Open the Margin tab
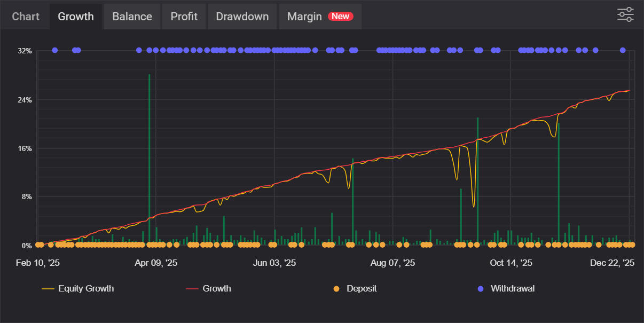The width and height of the screenshot is (644, 323). pos(304,17)
